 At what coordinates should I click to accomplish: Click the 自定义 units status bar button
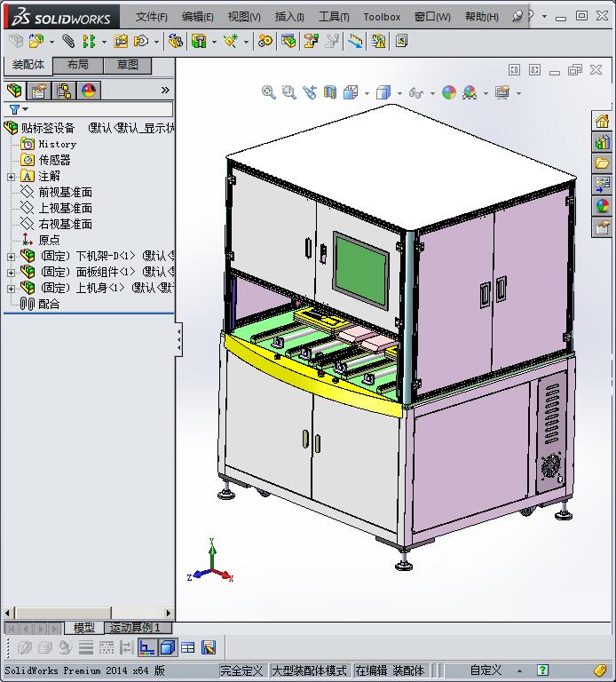486,670
